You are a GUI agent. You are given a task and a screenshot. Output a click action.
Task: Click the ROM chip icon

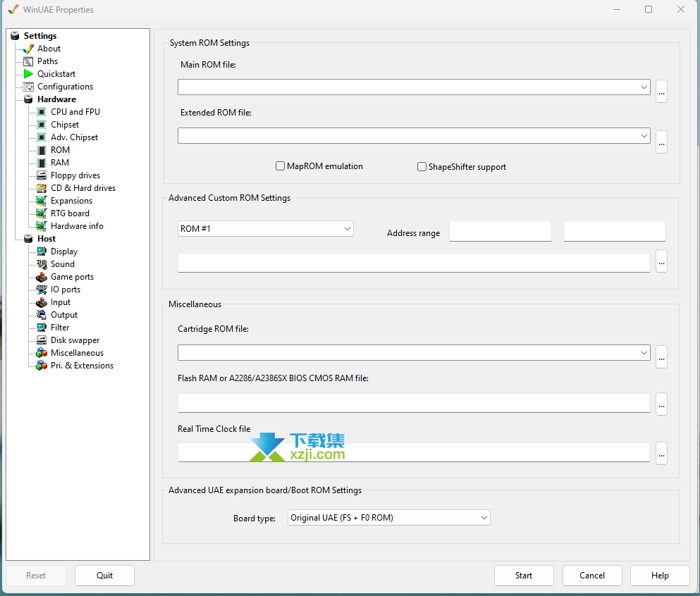(x=42, y=150)
